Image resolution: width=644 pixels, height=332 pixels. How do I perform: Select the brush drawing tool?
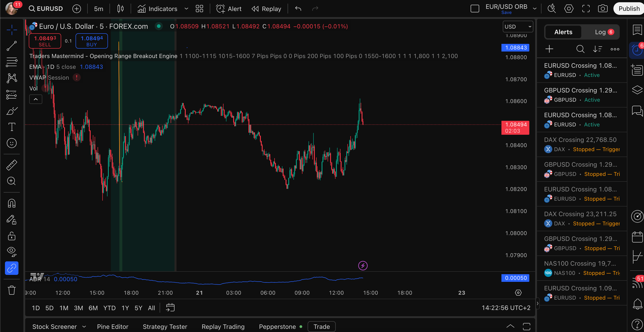coord(11,111)
